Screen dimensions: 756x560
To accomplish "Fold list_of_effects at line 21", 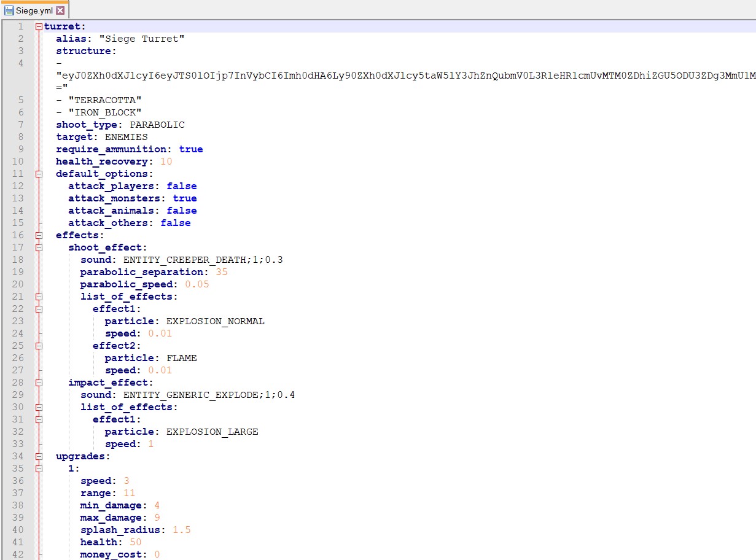I will [39, 297].
